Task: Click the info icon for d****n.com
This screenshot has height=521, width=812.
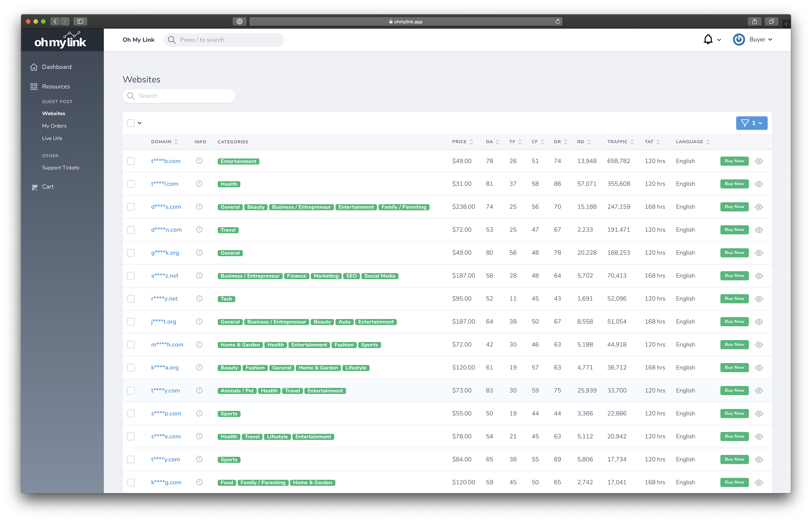Action: click(199, 230)
